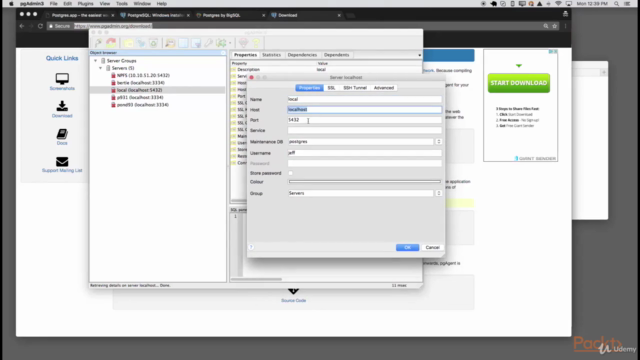Click the Colour picker bar
The image size is (640, 360).
point(364,182)
